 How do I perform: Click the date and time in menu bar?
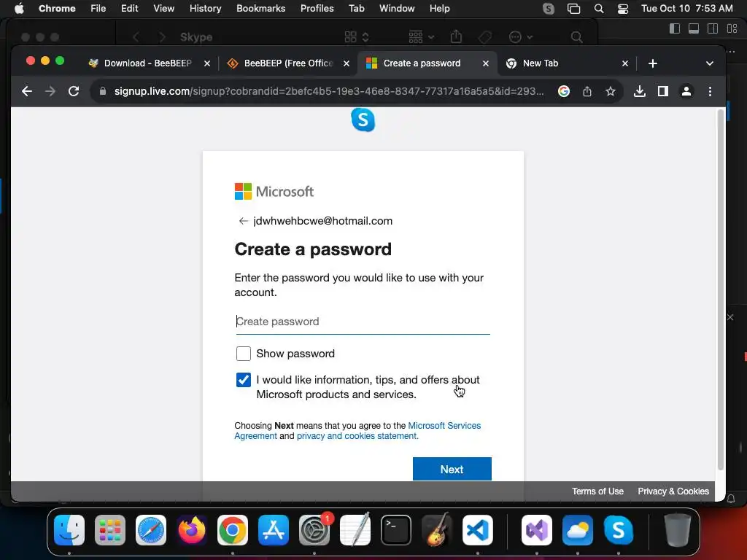[686, 8]
